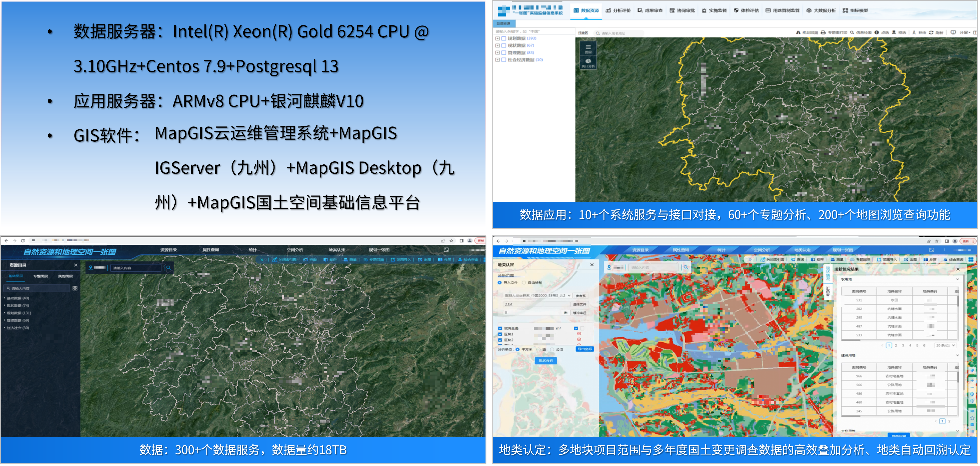Tick the 社会经济数据 (10) checkbox

tap(504, 60)
